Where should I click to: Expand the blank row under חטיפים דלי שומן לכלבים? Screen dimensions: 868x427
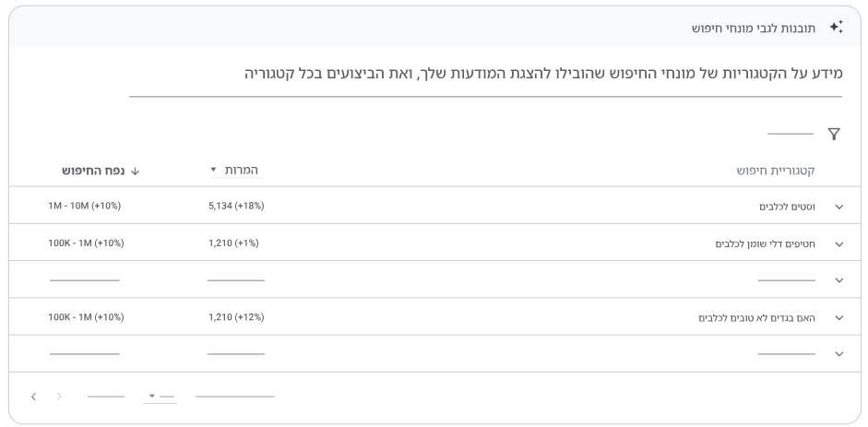(839, 280)
